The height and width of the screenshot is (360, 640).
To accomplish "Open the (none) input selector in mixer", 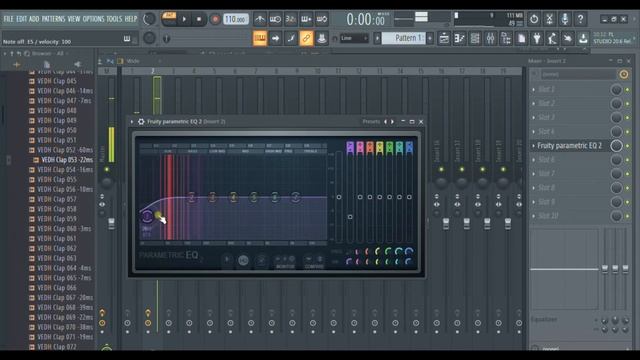I will pyautogui.click(x=578, y=74).
